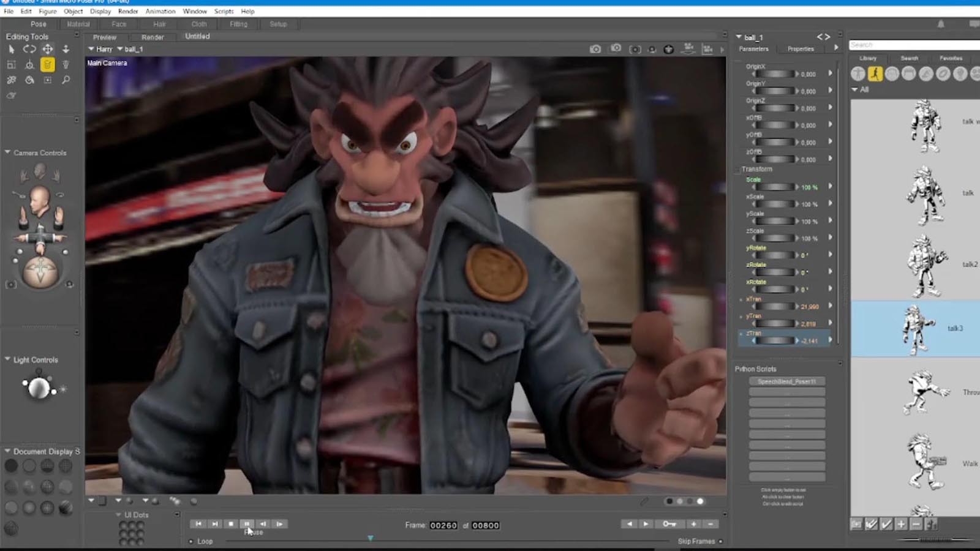Click the previous/next arrows beside ball_1
This screenshot has width=980, height=551.
click(x=824, y=37)
